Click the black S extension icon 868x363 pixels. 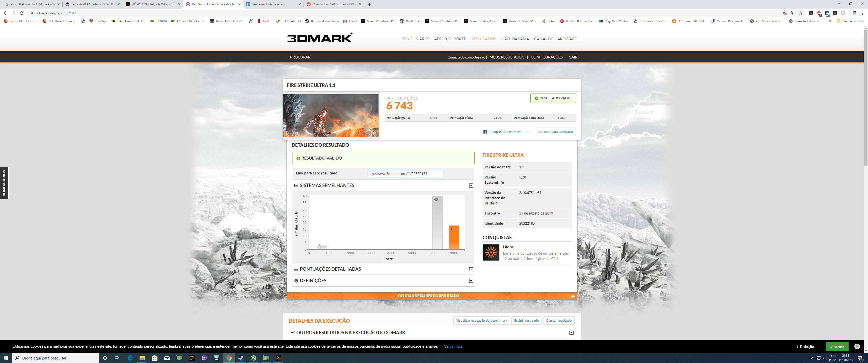click(x=811, y=13)
